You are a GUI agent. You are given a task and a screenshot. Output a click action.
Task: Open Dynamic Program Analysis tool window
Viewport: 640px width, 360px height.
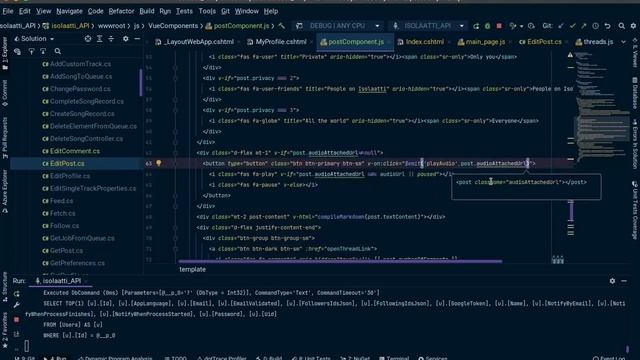click(115, 358)
